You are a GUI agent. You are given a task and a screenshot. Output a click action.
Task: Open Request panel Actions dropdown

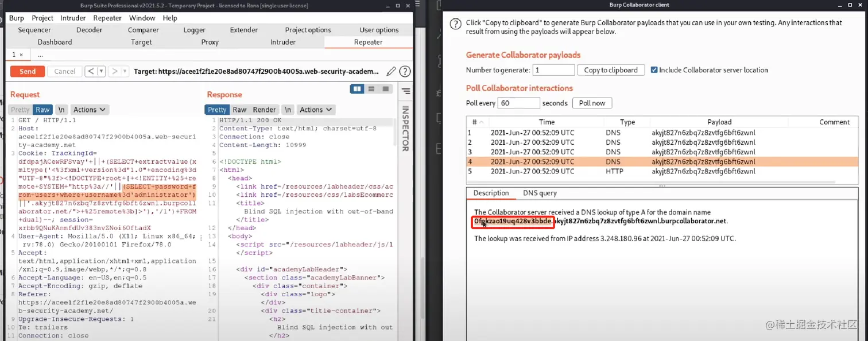(89, 110)
